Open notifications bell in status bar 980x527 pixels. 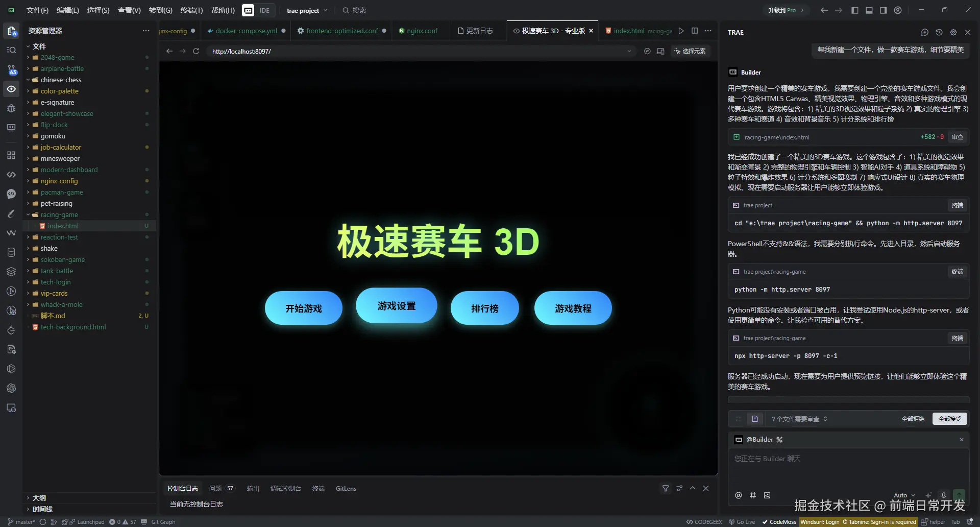pyautogui.click(x=970, y=522)
